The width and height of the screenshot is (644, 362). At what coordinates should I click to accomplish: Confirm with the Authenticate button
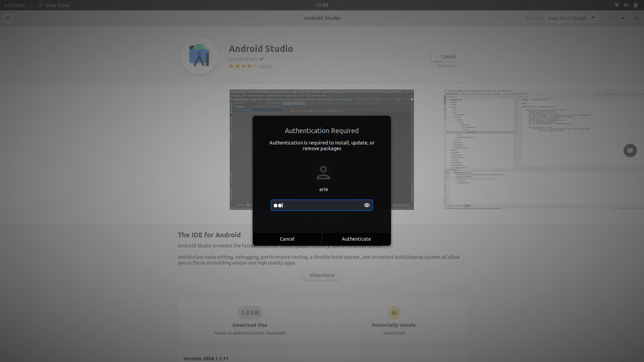(356, 239)
